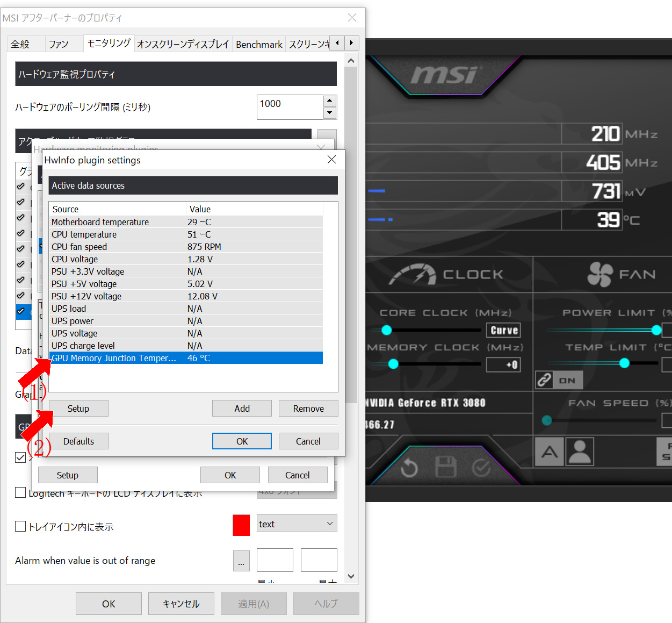Select PSU +3.3V voltage row
Screen dimensions: 672x623
[x=186, y=271]
